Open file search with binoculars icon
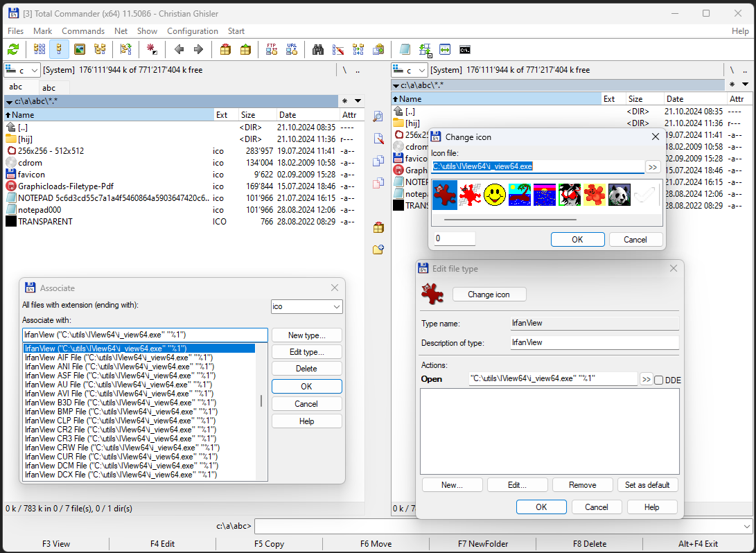The height and width of the screenshot is (553, 756). 318,49
